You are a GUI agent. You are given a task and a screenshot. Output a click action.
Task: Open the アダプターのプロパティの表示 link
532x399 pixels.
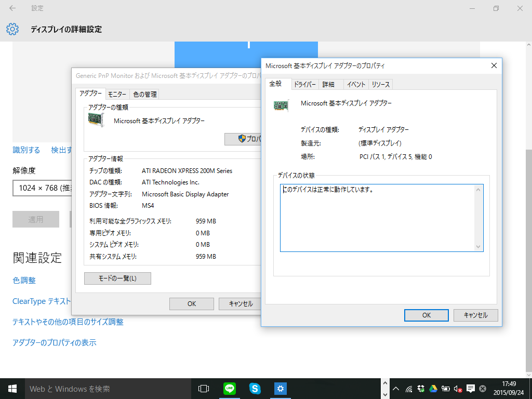pyautogui.click(x=54, y=343)
